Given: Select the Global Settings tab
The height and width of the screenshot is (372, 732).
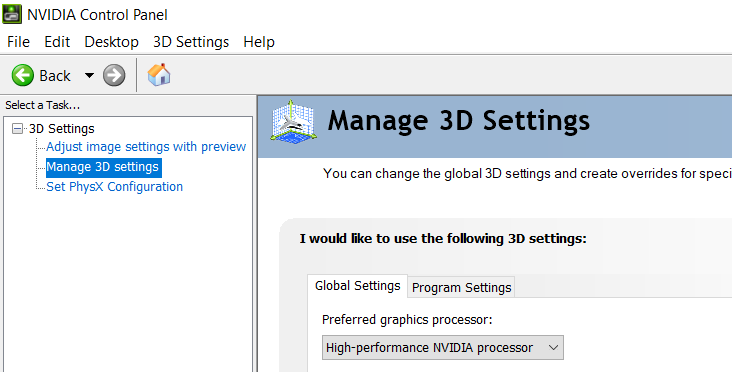Looking at the screenshot, I should pyautogui.click(x=358, y=286).
